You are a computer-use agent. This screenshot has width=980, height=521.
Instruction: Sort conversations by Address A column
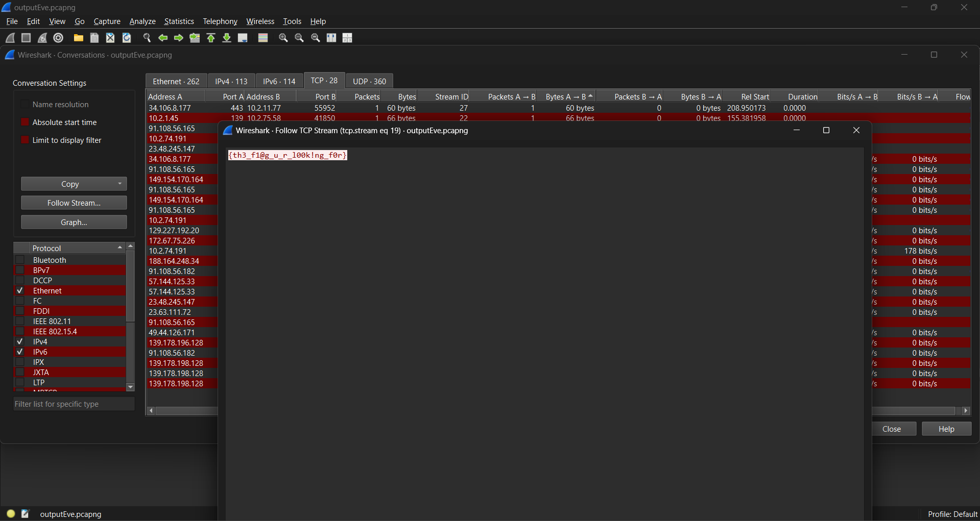coord(176,96)
